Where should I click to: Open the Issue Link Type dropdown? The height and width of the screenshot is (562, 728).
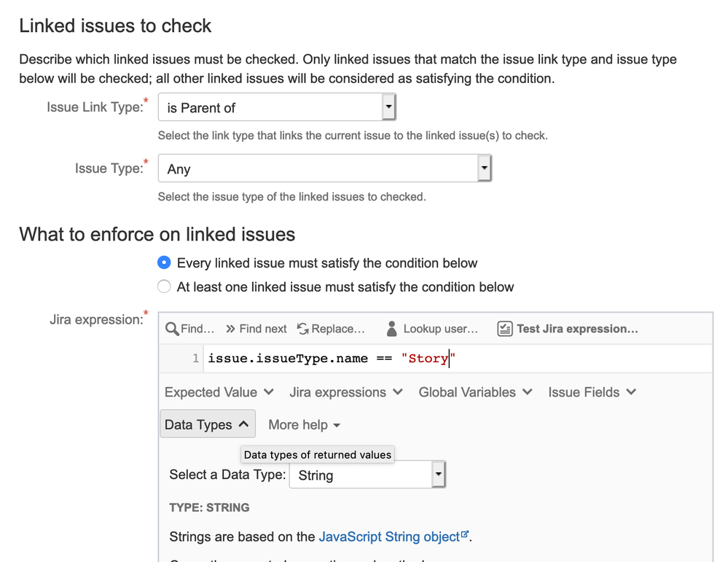tap(277, 107)
